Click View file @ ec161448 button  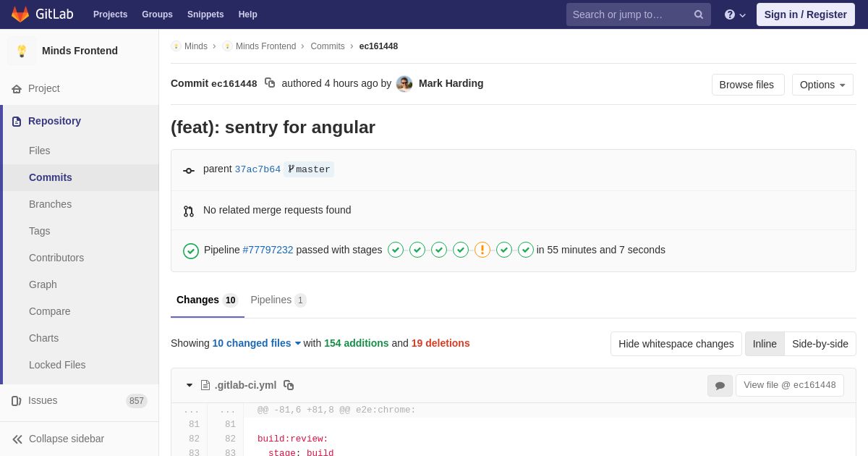[790, 385]
